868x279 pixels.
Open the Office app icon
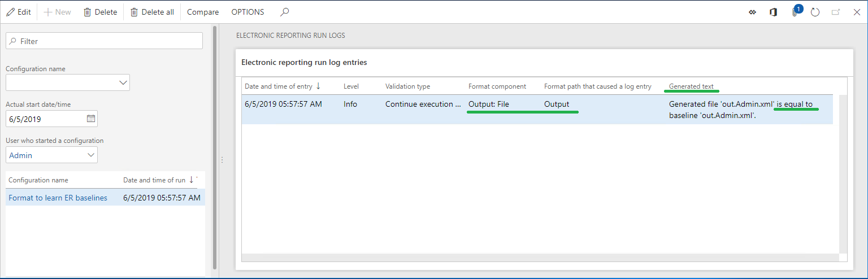point(773,12)
